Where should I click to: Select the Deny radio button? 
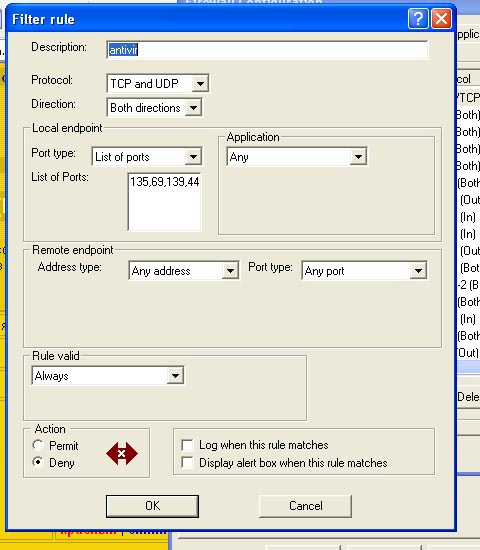click(x=38, y=462)
